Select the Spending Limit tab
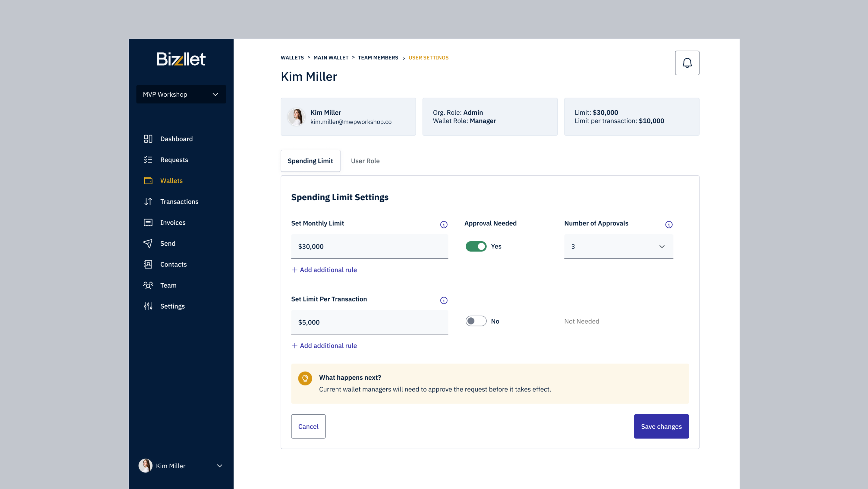Image resolution: width=868 pixels, height=489 pixels. click(x=310, y=161)
